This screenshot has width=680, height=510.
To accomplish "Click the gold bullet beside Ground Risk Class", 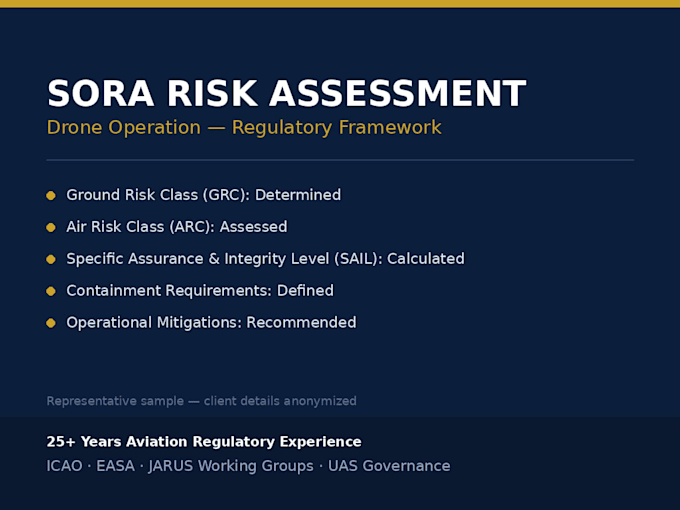I will point(51,196).
